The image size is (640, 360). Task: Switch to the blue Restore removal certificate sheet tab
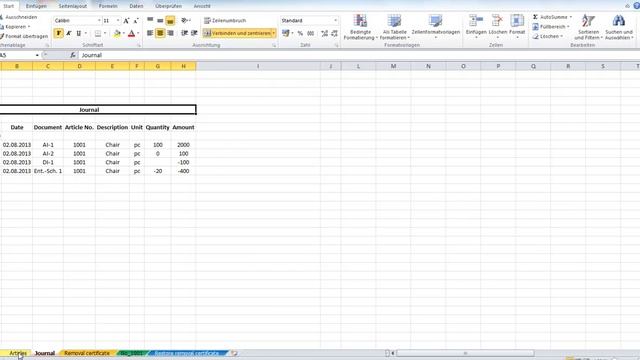[x=187, y=353]
